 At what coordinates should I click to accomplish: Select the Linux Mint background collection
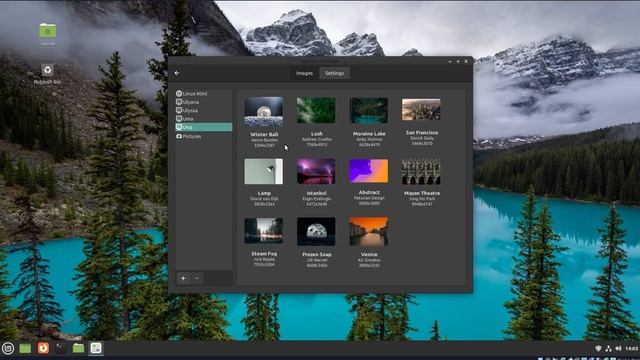[x=203, y=93]
